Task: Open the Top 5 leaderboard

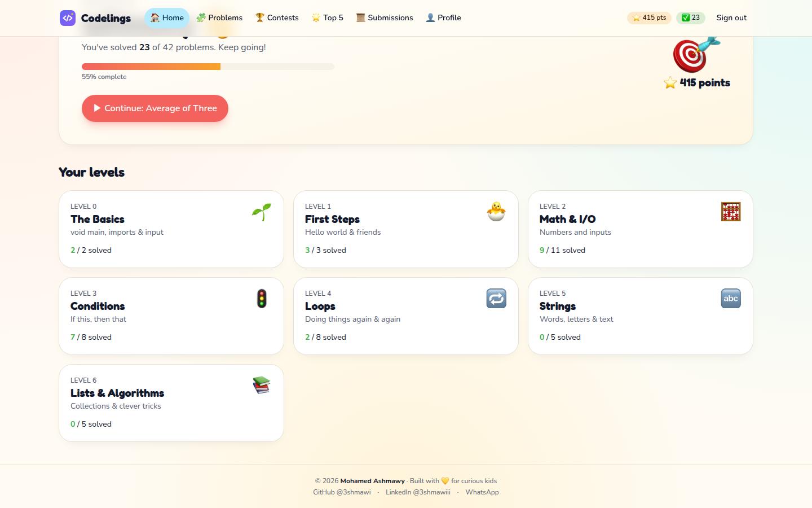Action: [x=328, y=18]
